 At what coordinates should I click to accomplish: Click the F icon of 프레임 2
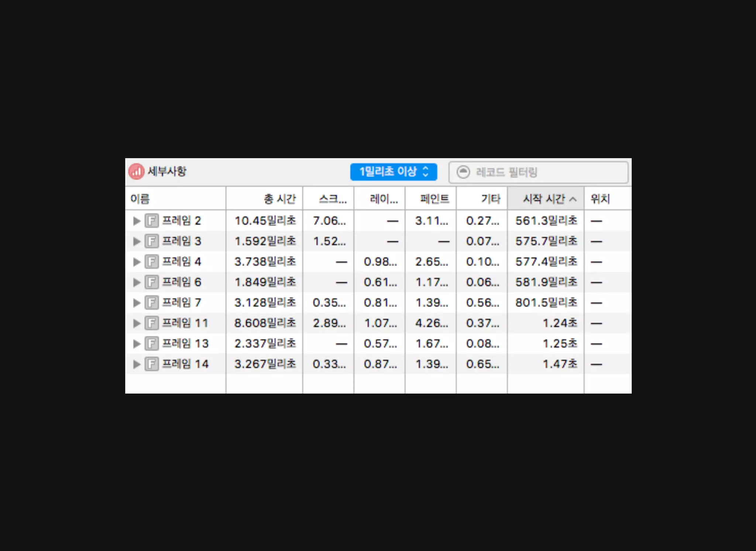(151, 221)
